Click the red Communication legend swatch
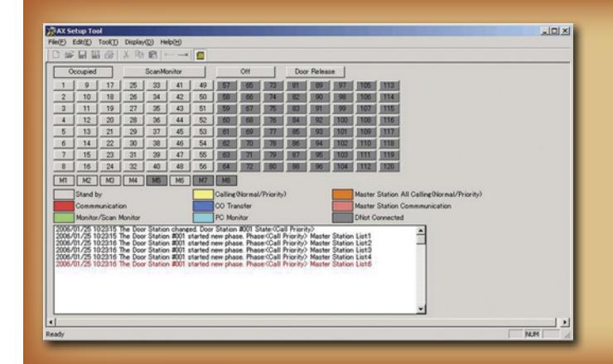This screenshot has width=613, height=364. 64,206
